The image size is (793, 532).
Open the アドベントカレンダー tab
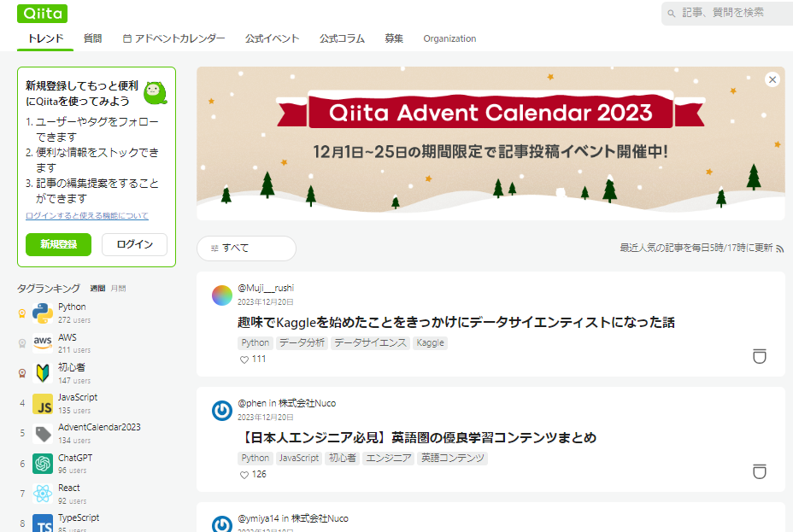[174, 39]
